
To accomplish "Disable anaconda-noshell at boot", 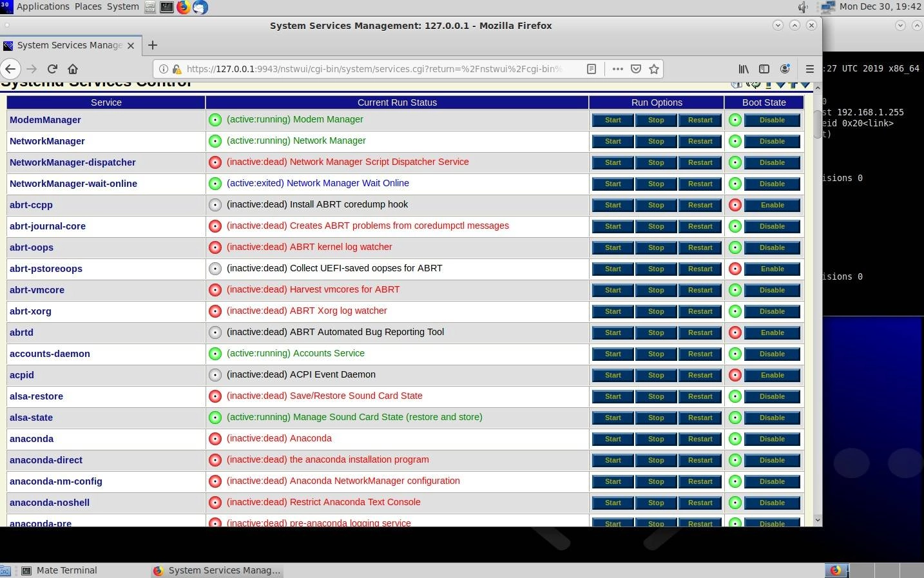I will 772,503.
